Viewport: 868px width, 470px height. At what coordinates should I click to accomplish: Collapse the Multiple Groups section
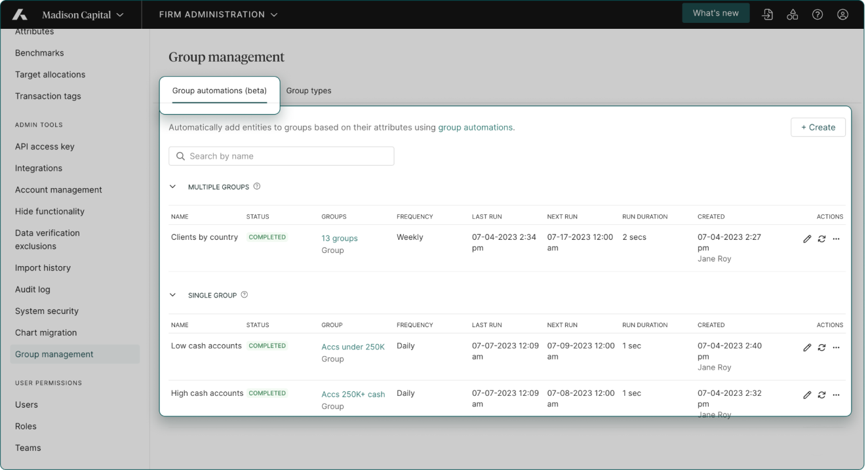[173, 187]
